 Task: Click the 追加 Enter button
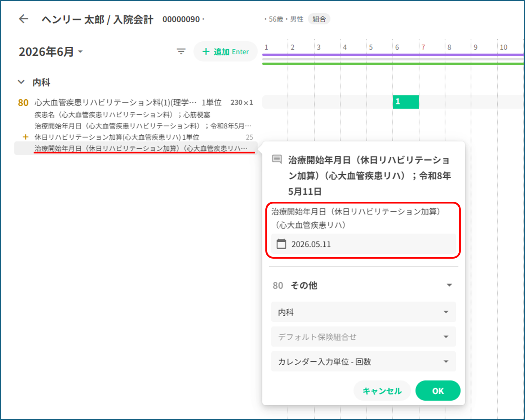tap(226, 52)
